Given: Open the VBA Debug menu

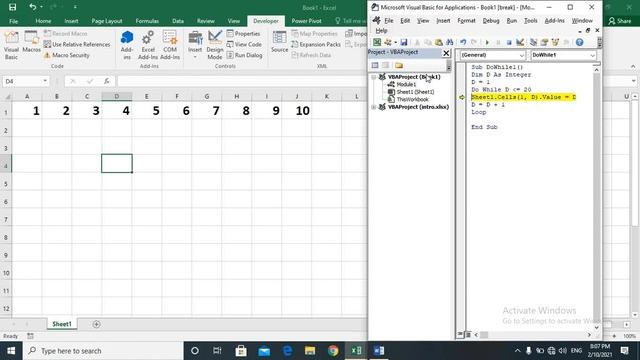Looking at the screenshot, I should [x=491, y=20].
